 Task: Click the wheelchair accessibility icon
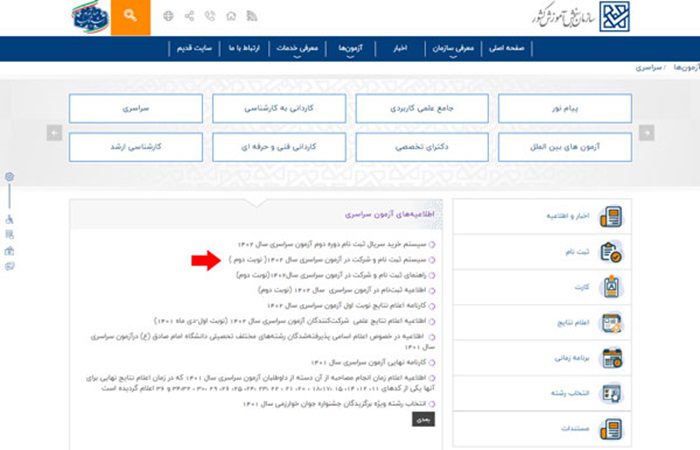coord(9,219)
